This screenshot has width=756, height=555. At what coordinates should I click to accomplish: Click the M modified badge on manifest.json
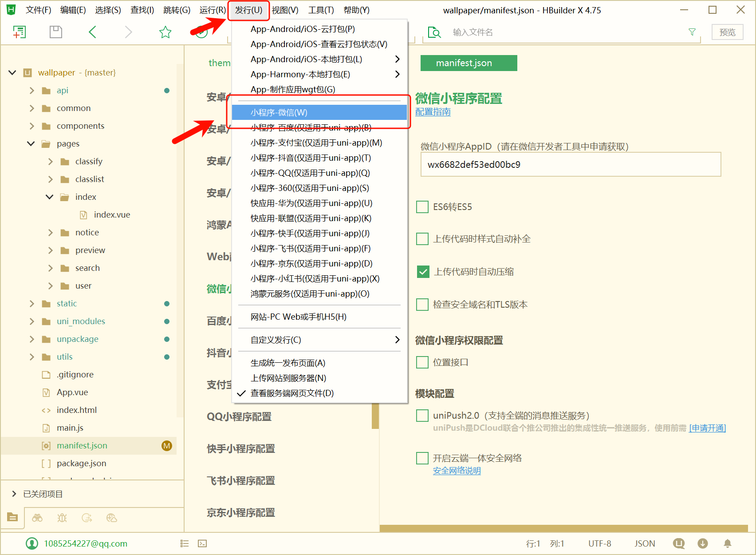(167, 446)
